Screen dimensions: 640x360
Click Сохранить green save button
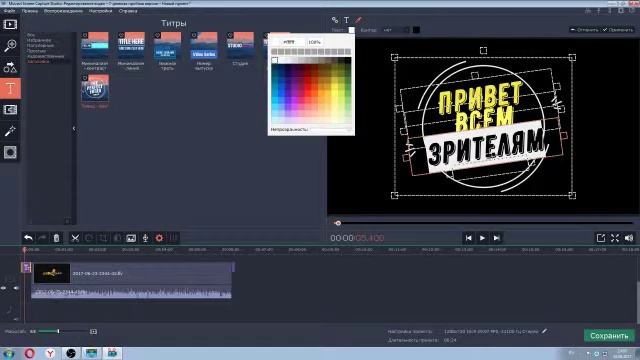tap(609, 336)
